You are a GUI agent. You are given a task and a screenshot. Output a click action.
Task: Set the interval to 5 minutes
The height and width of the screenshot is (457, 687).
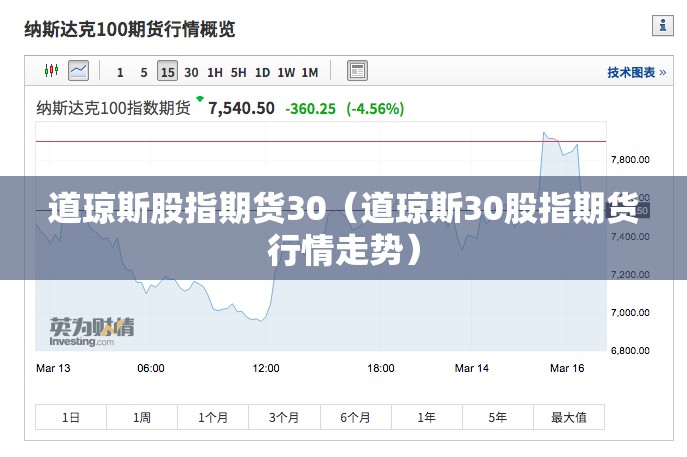(144, 72)
